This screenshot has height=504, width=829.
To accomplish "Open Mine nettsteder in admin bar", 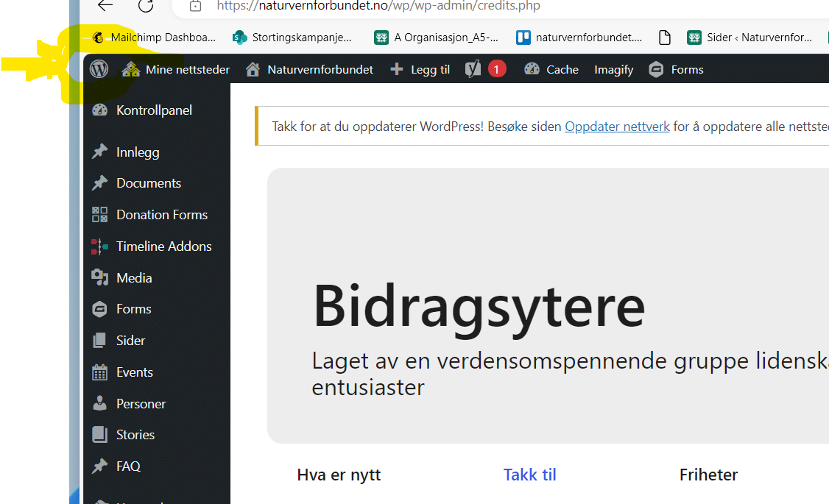I will (176, 69).
